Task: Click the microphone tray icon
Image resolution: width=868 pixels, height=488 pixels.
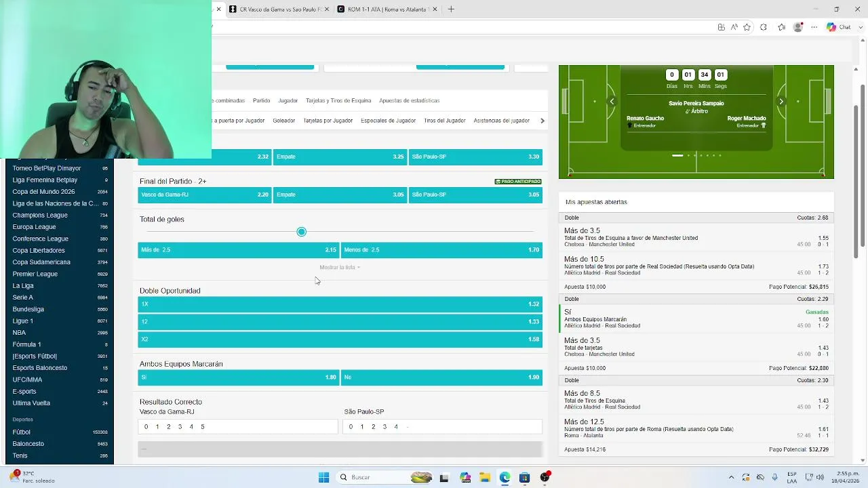Action: tap(774, 477)
